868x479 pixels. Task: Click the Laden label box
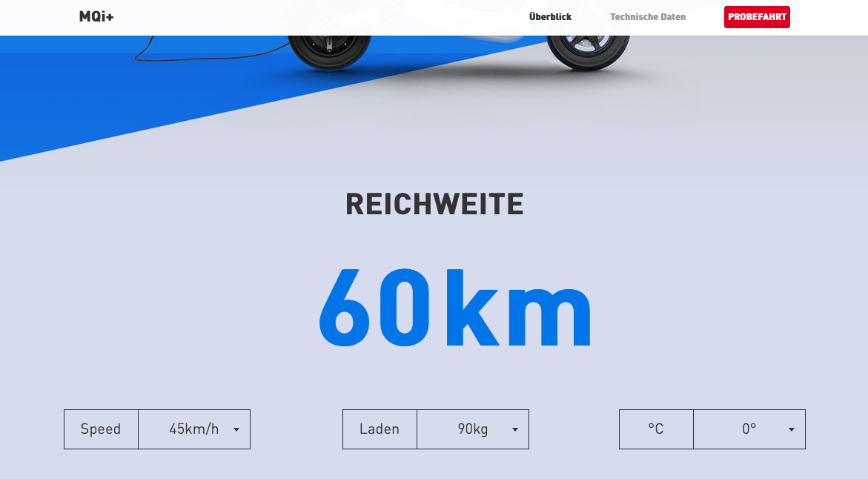pos(380,429)
